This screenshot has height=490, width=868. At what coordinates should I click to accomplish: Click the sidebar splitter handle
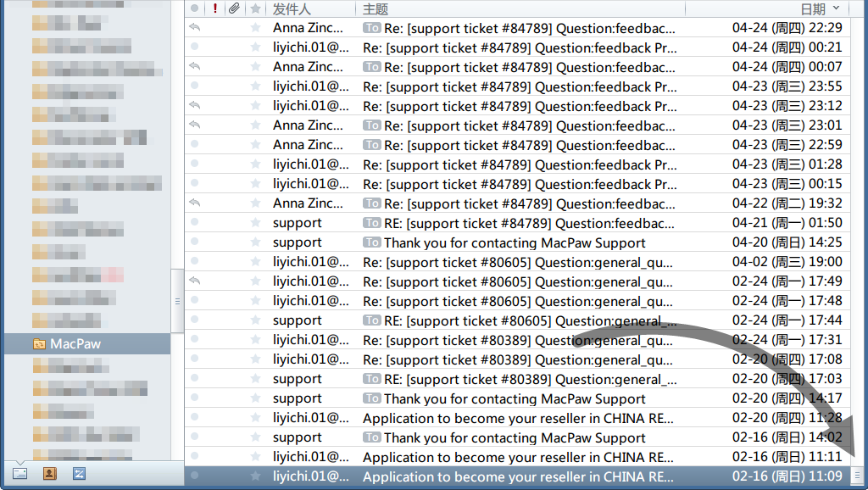pyautogui.click(x=177, y=301)
